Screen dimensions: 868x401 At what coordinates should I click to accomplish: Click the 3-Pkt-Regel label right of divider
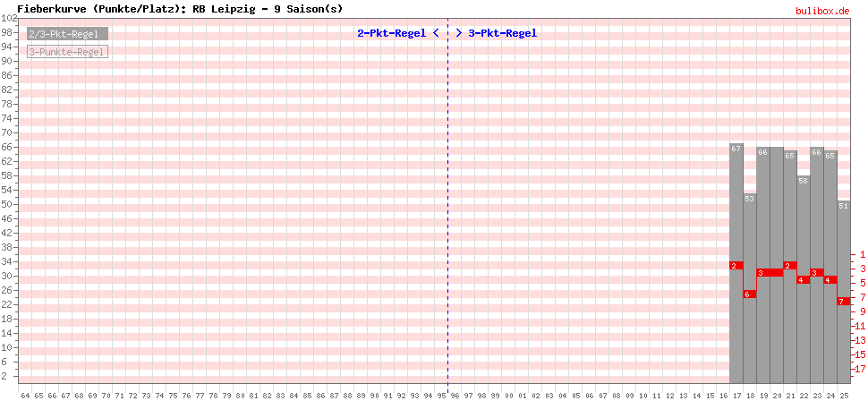coord(502,33)
